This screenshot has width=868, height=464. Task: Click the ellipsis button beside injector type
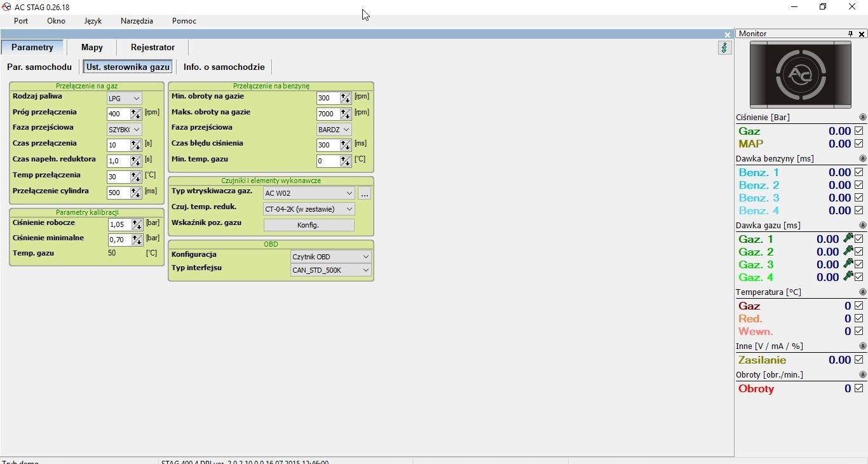tap(364, 193)
